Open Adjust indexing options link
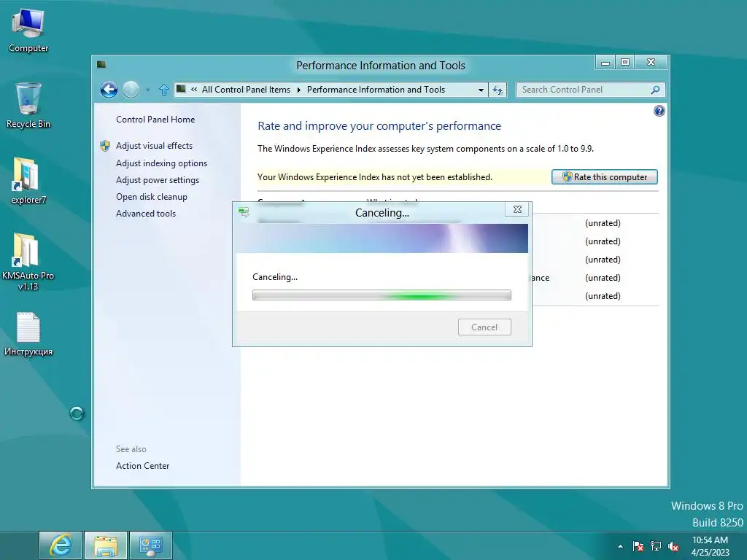This screenshot has width=747, height=560. [x=161, y=163]
